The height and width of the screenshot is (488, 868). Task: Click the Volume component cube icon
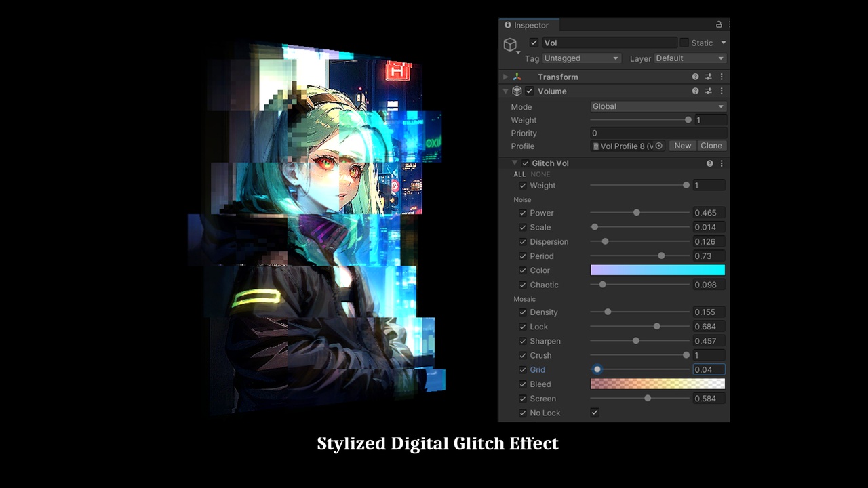(x=517, y=91)
